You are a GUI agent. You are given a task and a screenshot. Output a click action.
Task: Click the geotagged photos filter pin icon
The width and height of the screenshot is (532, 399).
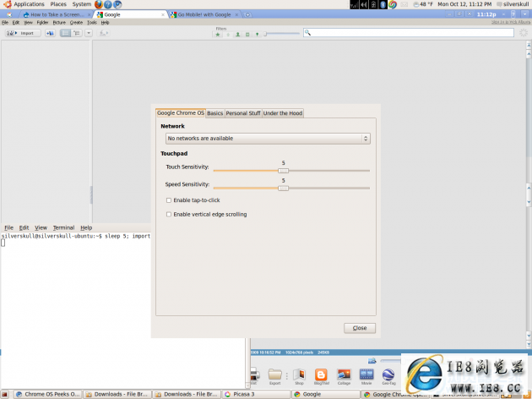click(x=257, y=35)
